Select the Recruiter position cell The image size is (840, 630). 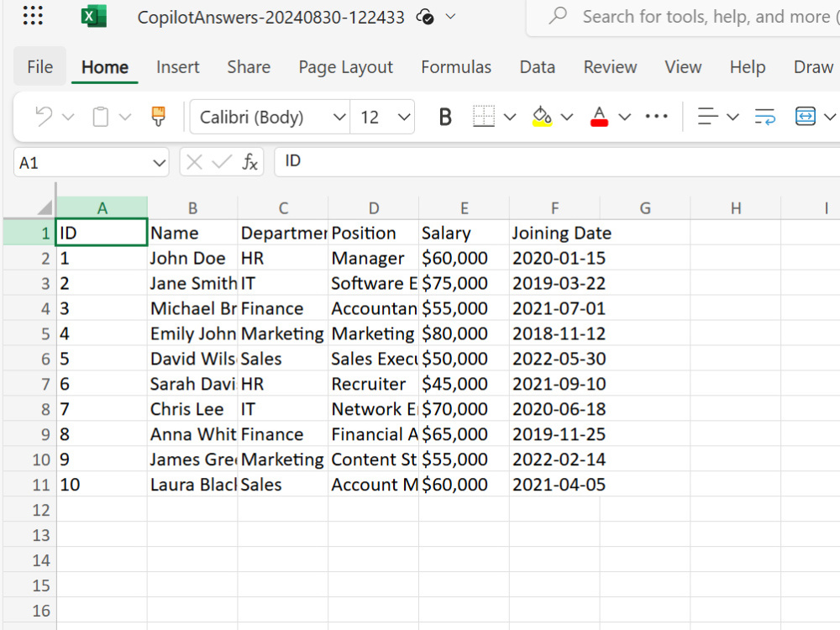coord(374,384)
